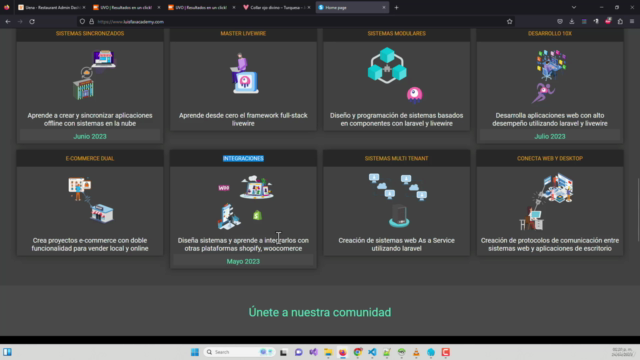Click the highlighted Integraciones course title
640x360 pixels.
tap(243, 158)
